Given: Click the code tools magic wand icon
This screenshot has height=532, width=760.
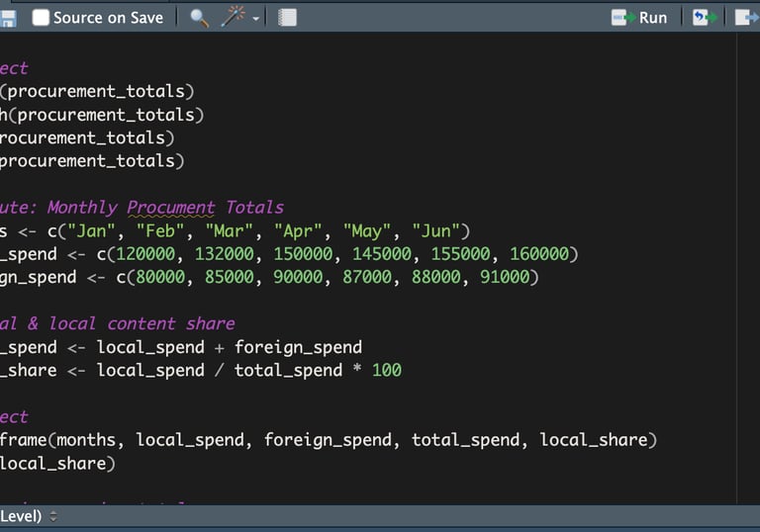Looking at the screenshot, I should point(234,18).
